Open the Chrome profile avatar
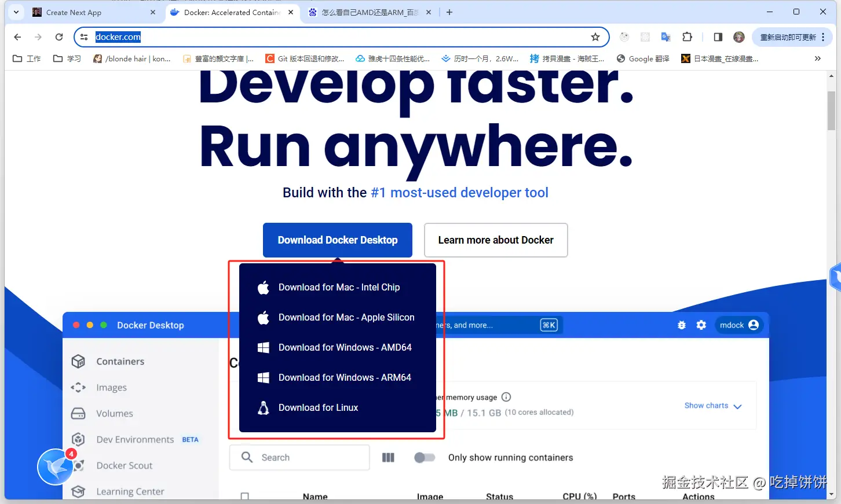The height and width of the screenshot is (504, 841). tap(739, 37)
